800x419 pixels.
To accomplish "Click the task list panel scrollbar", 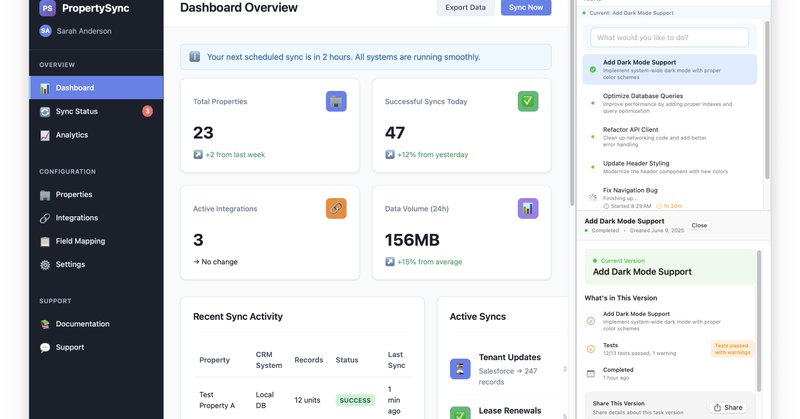I will coord(767,101).
